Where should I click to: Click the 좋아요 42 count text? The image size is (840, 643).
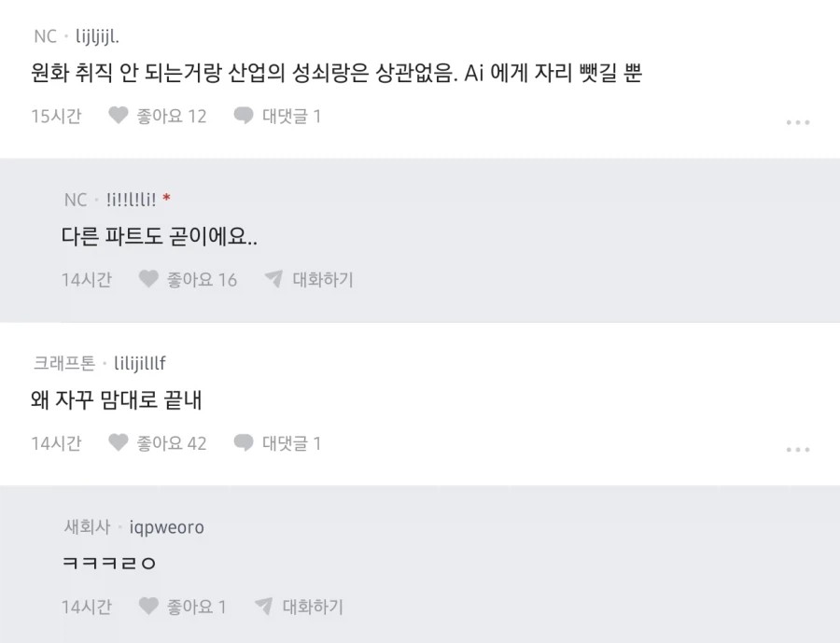(x=172, y=443)
